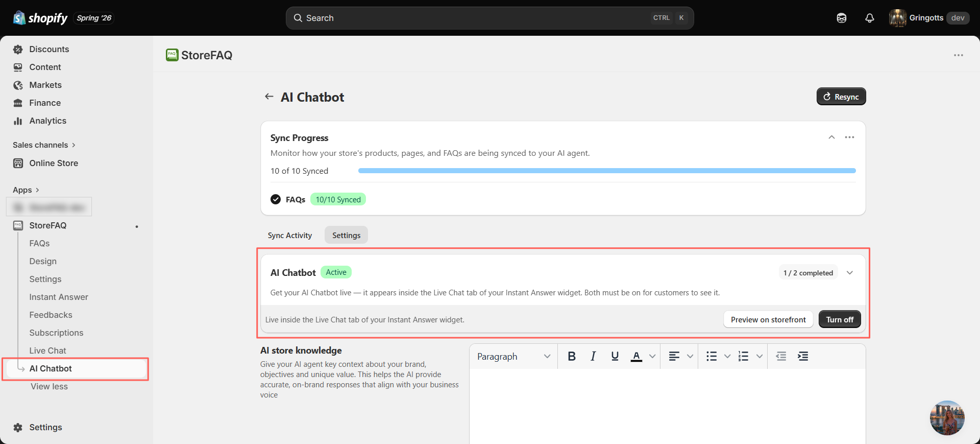Turn off the AI Chatbot
This screenshot has height=444, width=980.
(840, 319)
